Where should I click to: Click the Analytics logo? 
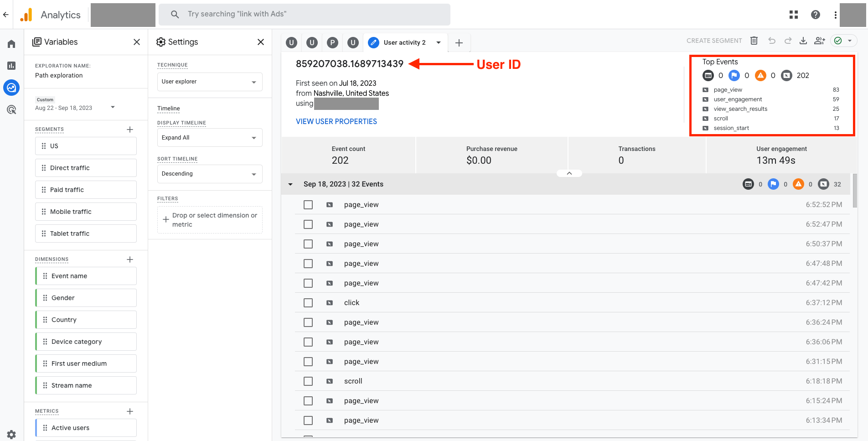point(26,15)
